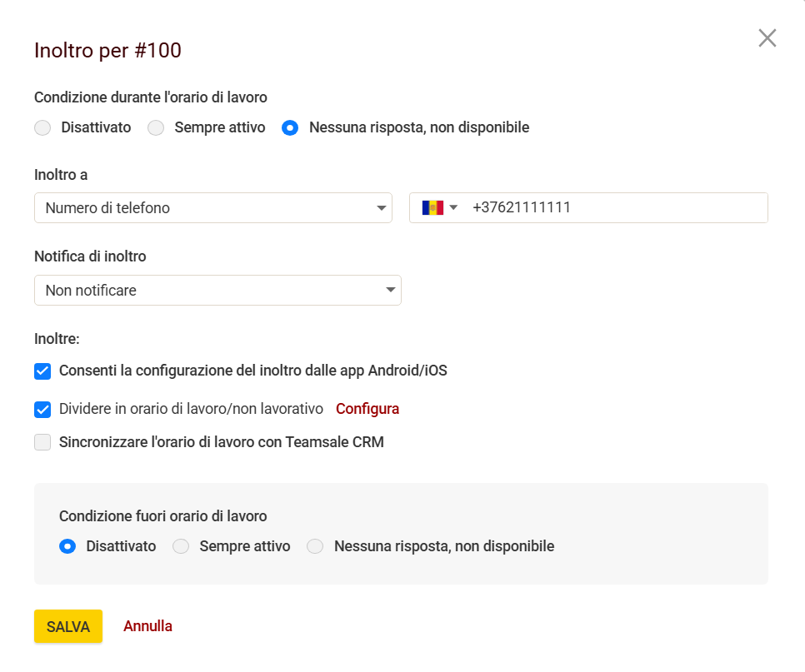Click the Consenti la configurazione label text
Image resolution: width=805 pixels, height=672 pixels.
point(252,371)
